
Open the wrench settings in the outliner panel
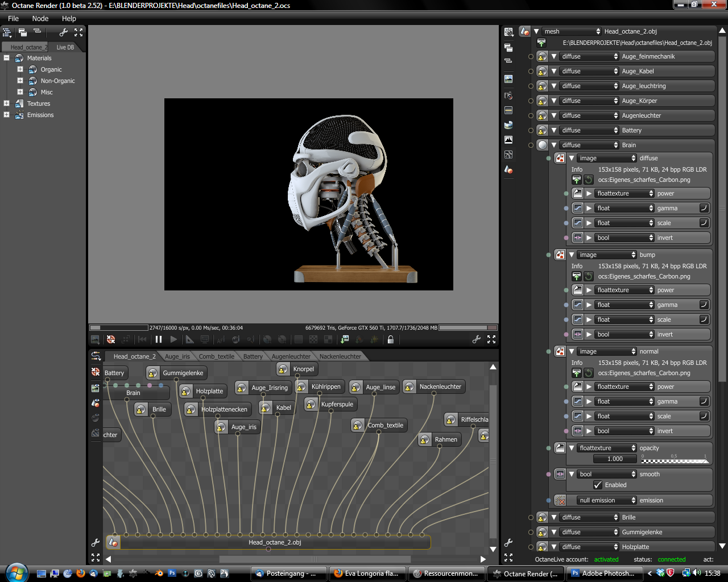point(64,32)
